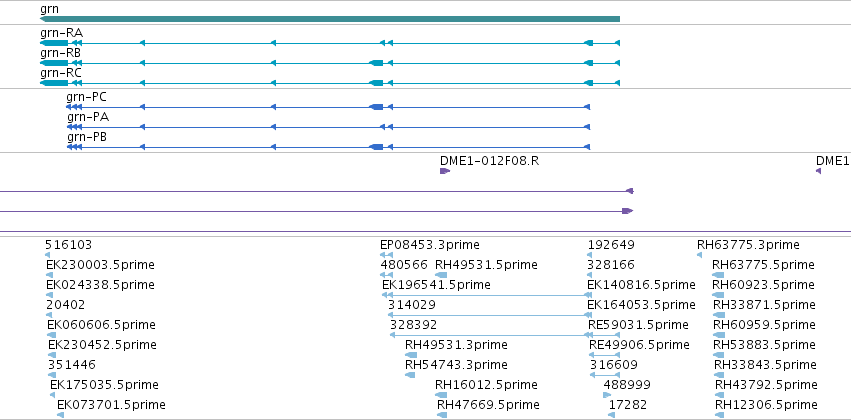Click the RH60923.5prime blue arrow glyph
The height and width of the screenshot is (420, 851).
(718, 295)
